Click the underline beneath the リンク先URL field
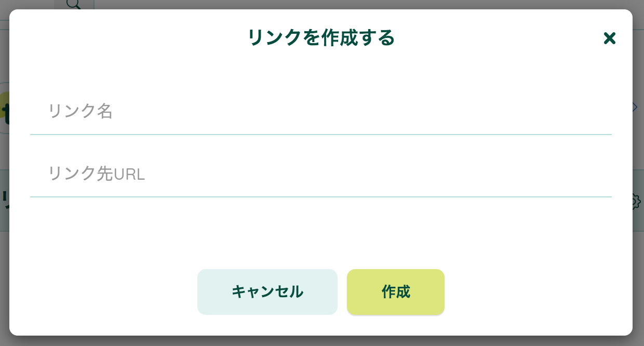This screenshot has height=346, width=644. pyautogui.click(x=320, y=197)
